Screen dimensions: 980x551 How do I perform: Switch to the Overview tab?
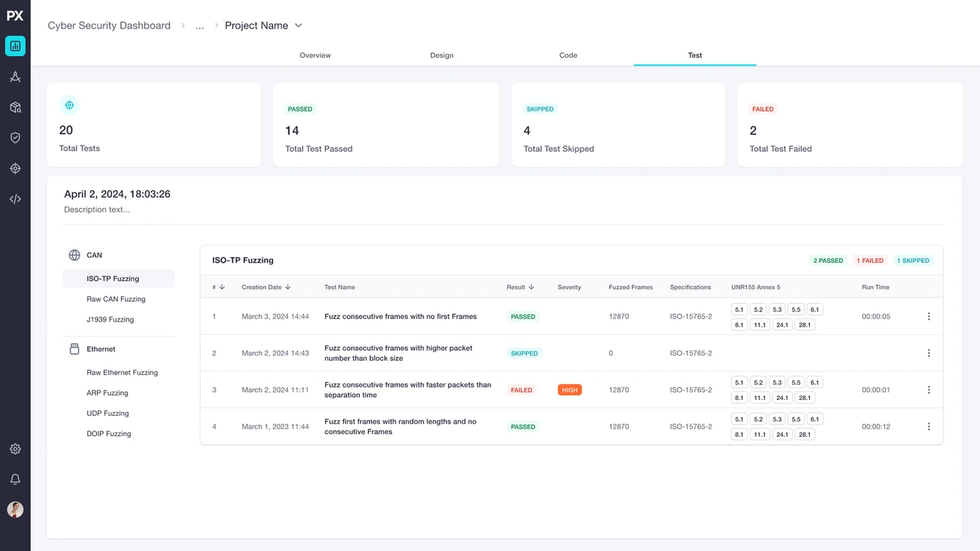point(315,55)
